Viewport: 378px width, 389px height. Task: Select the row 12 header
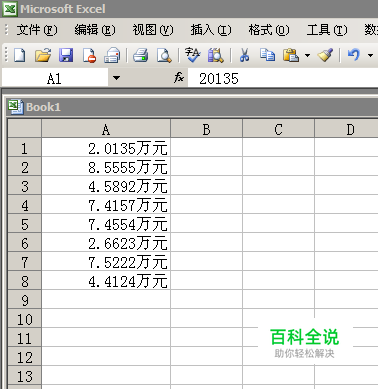pyautogui.click(x=25, y=356)
